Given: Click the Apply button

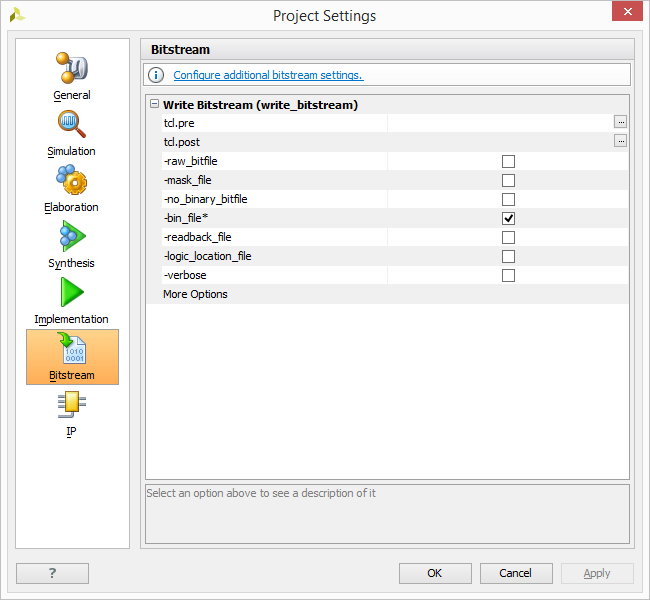Looking at the screenshot, I should pos(597,573).
